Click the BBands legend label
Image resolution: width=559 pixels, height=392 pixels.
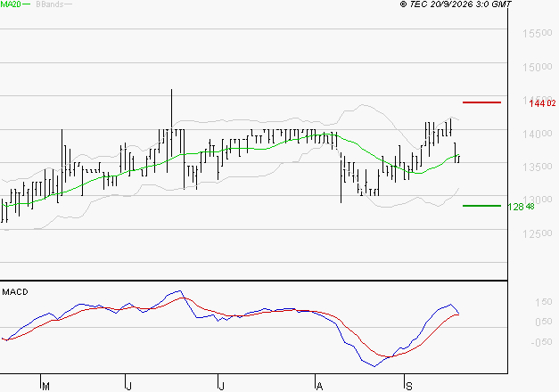pos(50,4)
